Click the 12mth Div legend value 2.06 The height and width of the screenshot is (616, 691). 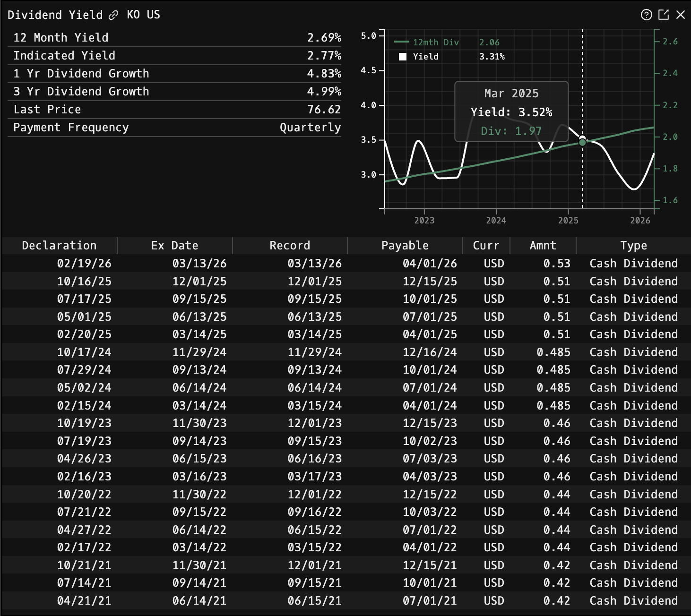(489, 43)
